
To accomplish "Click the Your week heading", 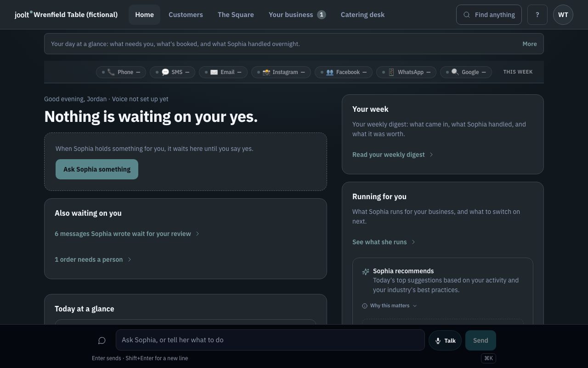I will (370, 109).
